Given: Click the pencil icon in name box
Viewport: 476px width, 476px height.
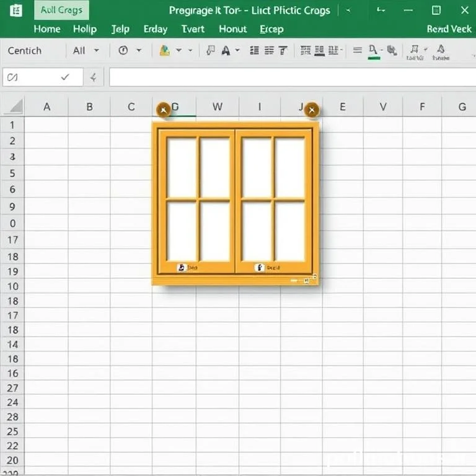Looking at the screenshot, I should click(12, 77).
